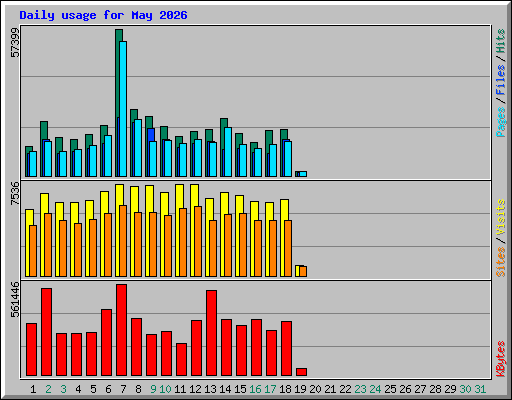Select the Files legend label

501,80
